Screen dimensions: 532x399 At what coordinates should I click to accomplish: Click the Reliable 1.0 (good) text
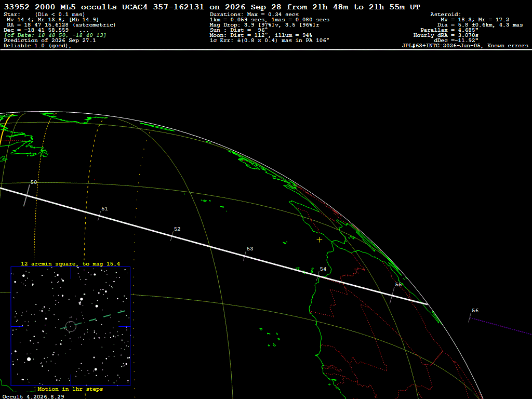37,46
